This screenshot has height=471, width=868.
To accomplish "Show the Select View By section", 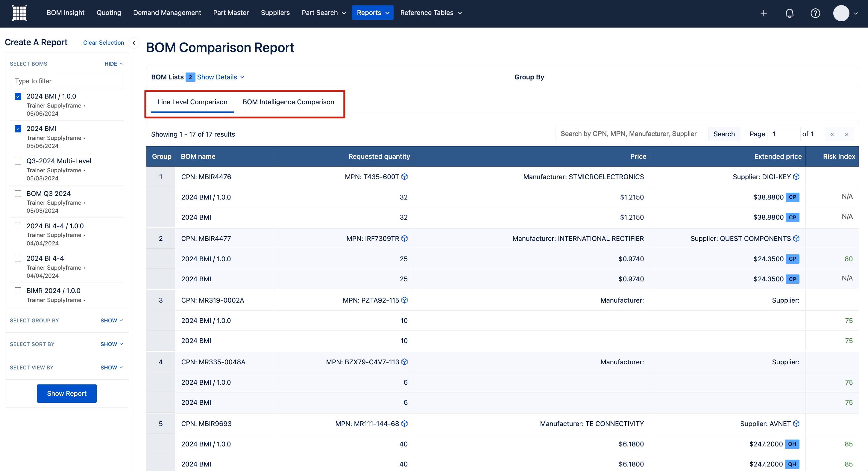I will point(112,367).
